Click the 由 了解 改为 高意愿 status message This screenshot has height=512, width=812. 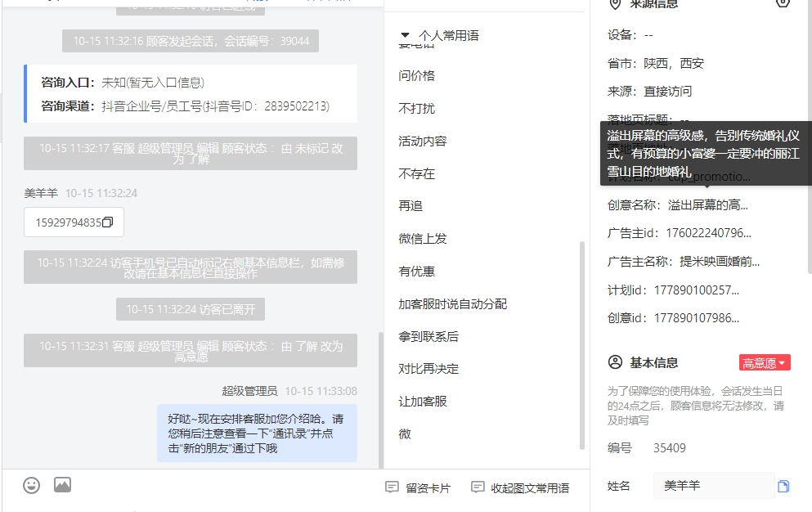[x=191, y=351]
